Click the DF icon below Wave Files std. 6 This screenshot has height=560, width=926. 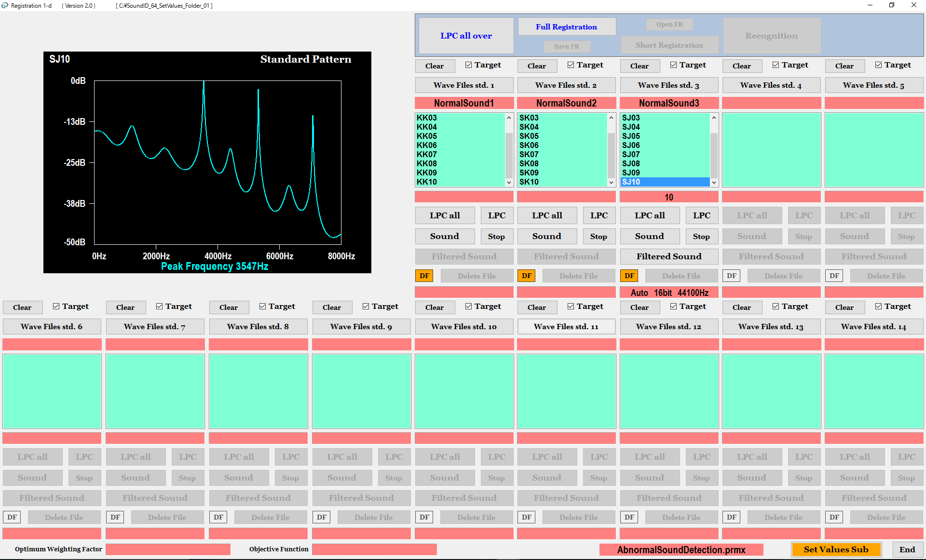(12, 517)
